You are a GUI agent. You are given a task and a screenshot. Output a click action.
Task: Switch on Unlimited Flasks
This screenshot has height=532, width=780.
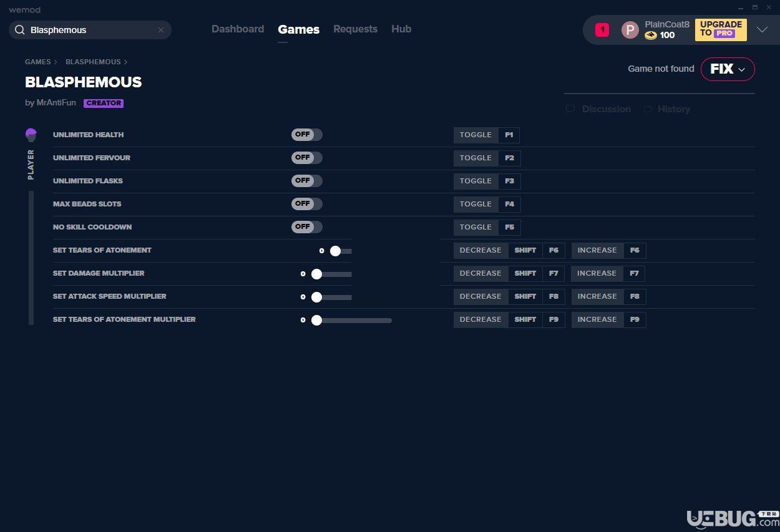pyautogui.click(x=307, y=181)
